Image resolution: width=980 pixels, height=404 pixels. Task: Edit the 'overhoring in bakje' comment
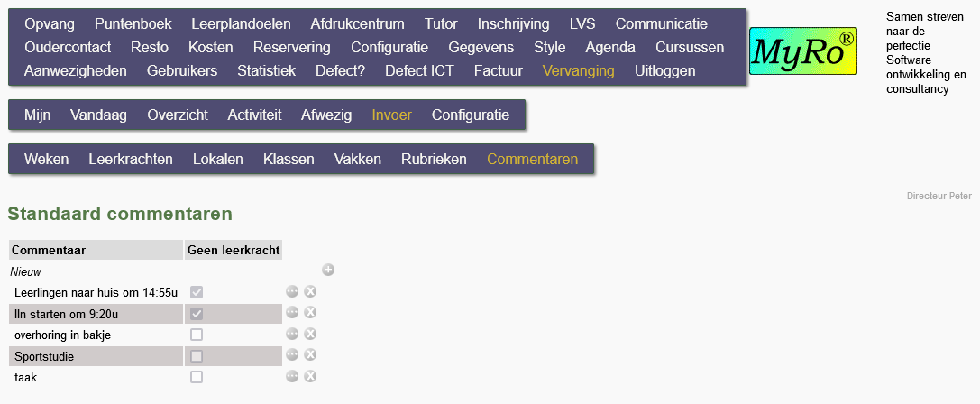pos(292,334)
